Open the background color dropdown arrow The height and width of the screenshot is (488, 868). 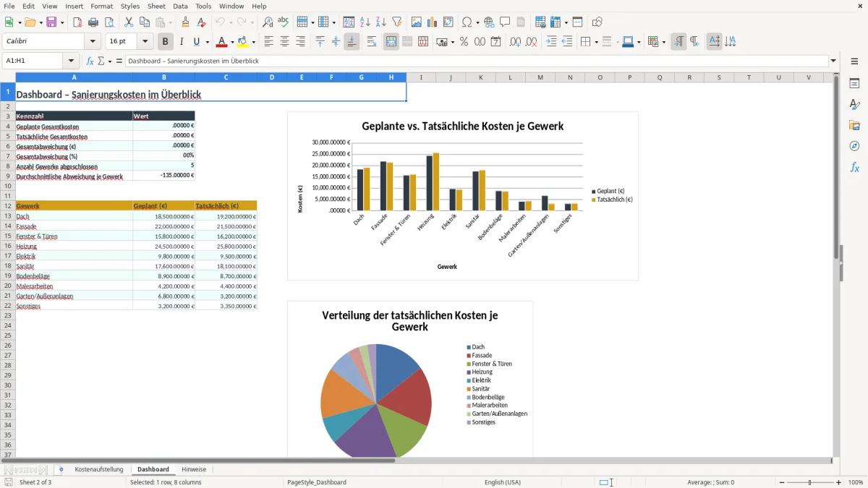click(253, 42)
